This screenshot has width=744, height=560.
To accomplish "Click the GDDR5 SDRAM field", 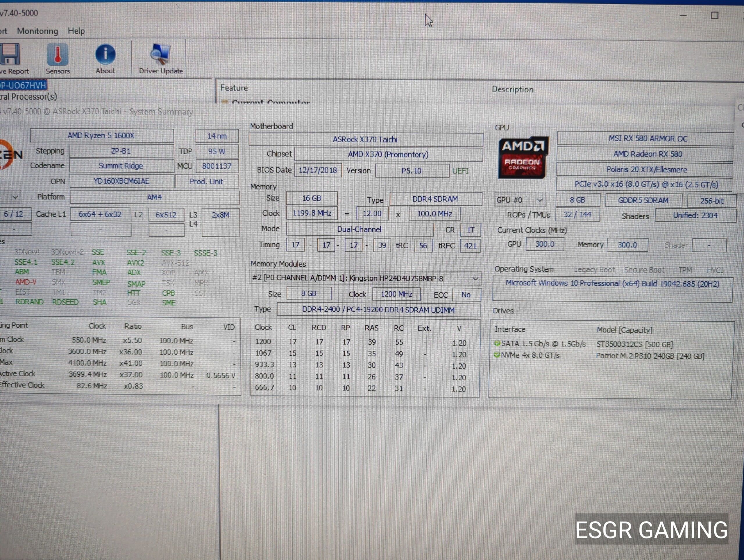I will coord(643,200).
